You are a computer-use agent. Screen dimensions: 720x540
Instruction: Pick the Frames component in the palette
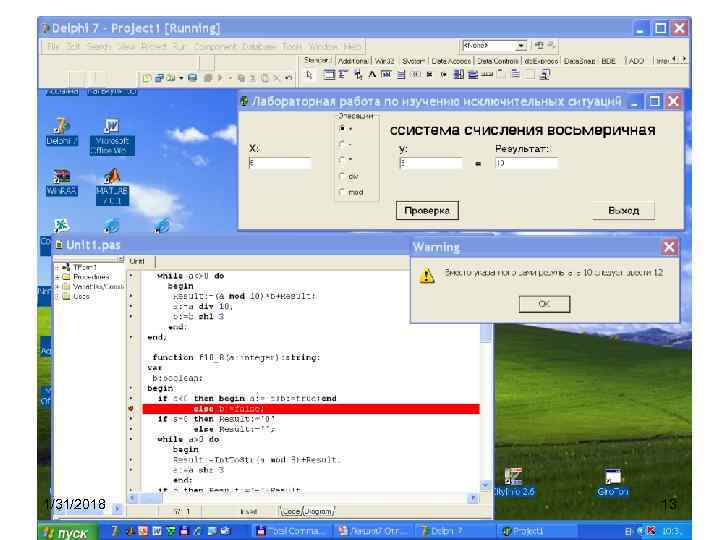click(x=328, y=74)
